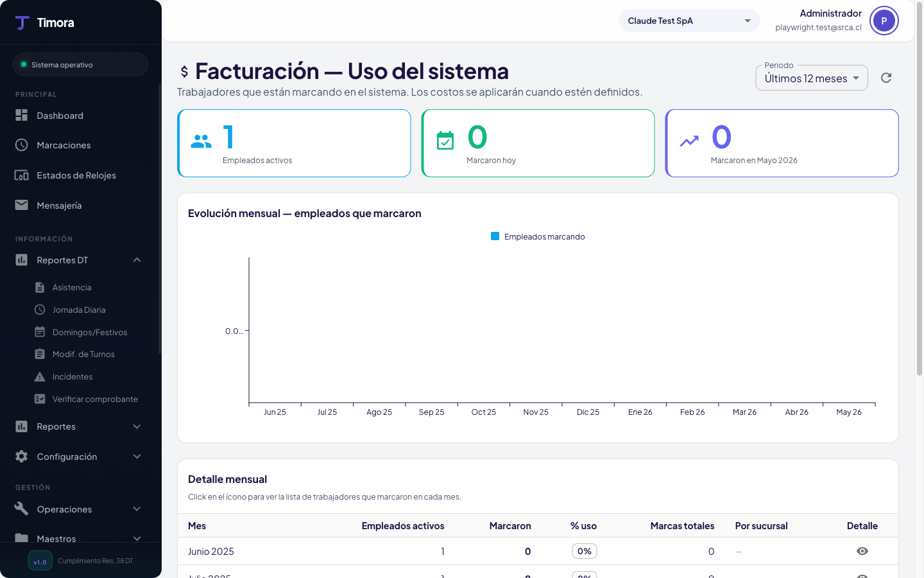Click the Domingos/Festivos calendar icon
Viewport: 924px width, 578px height.
tap(40, 332)
